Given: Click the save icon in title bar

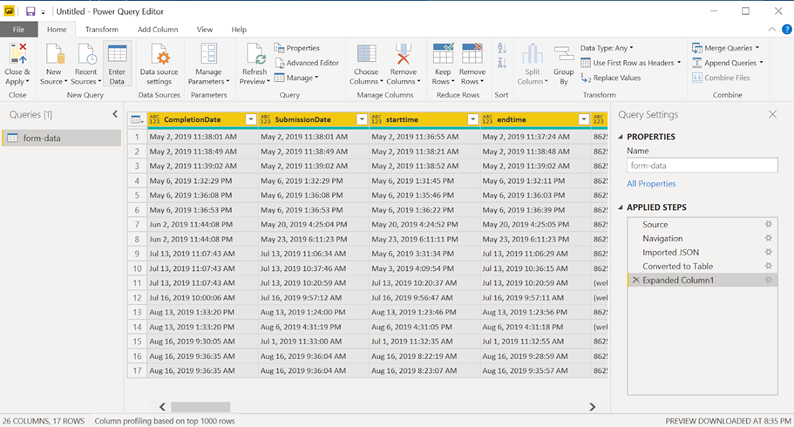Looking at the screenshot, I should coord(30,11).
